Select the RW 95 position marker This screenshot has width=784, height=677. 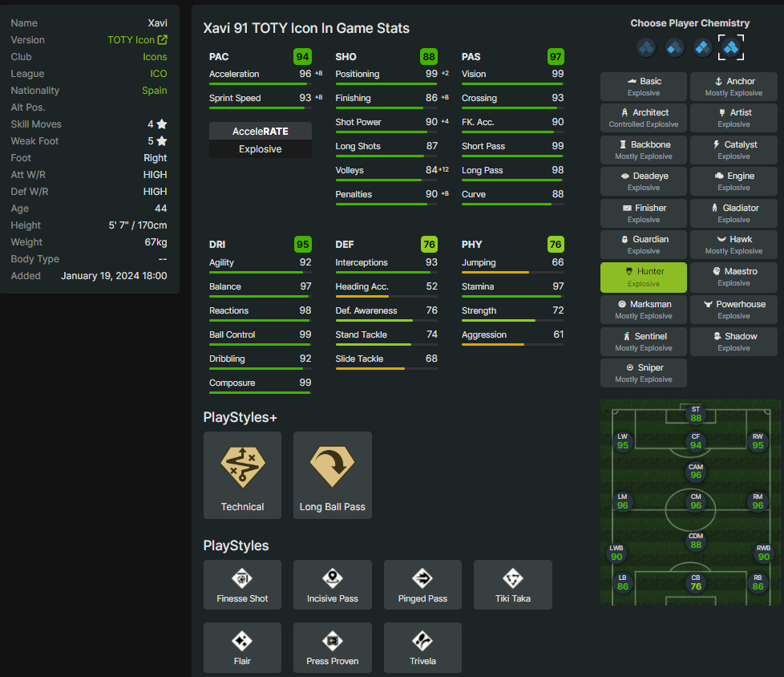[758, 441]
